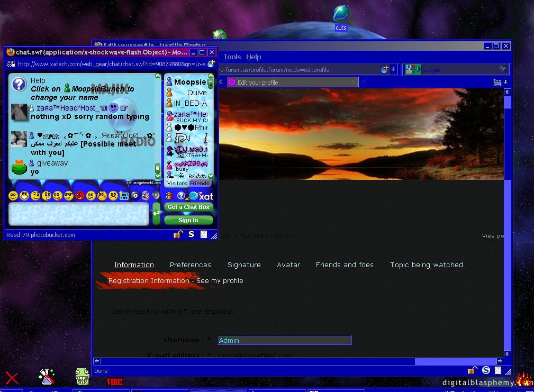
Task: Open the green monster desktop icon
Action: click(x=82, y=377)
